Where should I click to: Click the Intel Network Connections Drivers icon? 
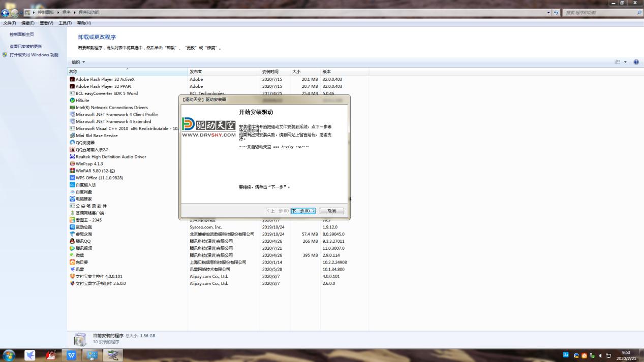point(72,108)
